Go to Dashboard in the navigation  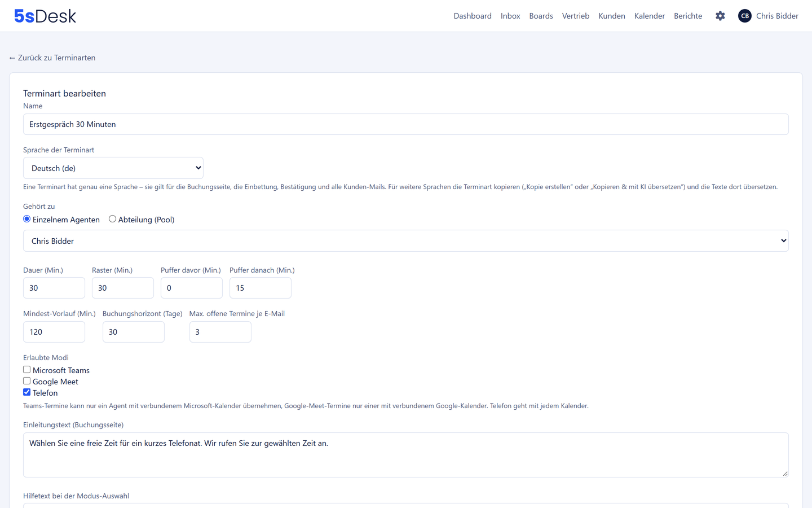tap(473, 16)
